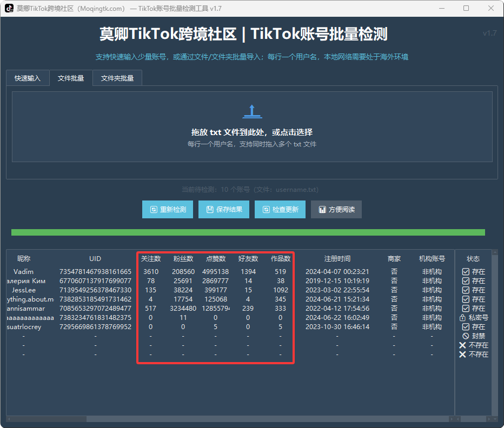Minimize the detection tool window
Image resolution: width=504 pixels, height=428 pixels.
[x=442, y=8]
